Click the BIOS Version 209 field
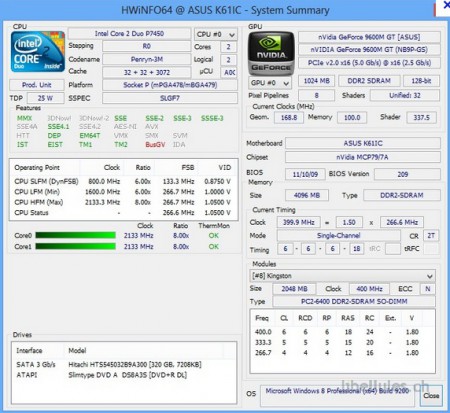This screenshot has height=413, width=450. tap(407, 174)
